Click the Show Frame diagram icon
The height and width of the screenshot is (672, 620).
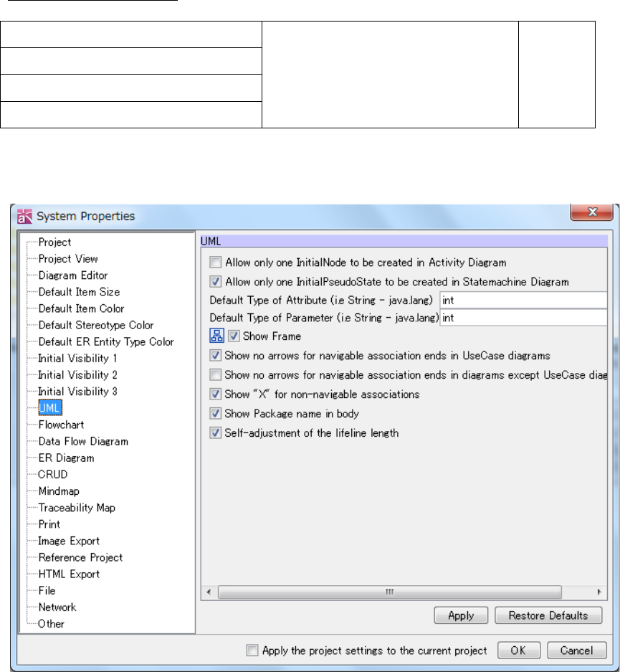tap(216, 336)
